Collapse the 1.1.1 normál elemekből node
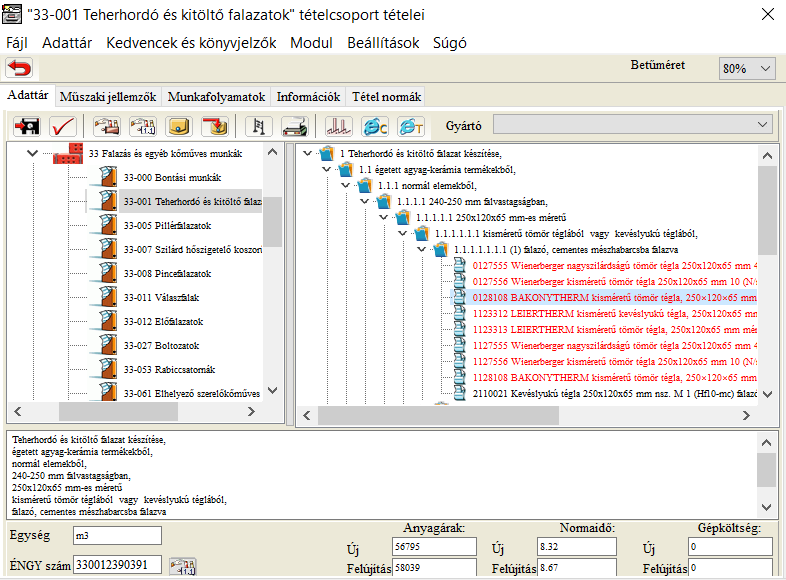The image size is (786, 580). 342,186
